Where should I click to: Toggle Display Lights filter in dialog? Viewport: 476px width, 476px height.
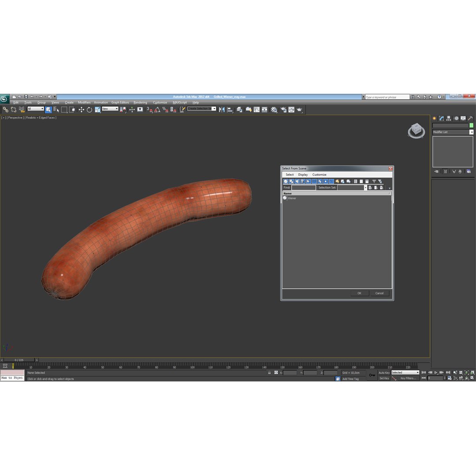[297, 181]
